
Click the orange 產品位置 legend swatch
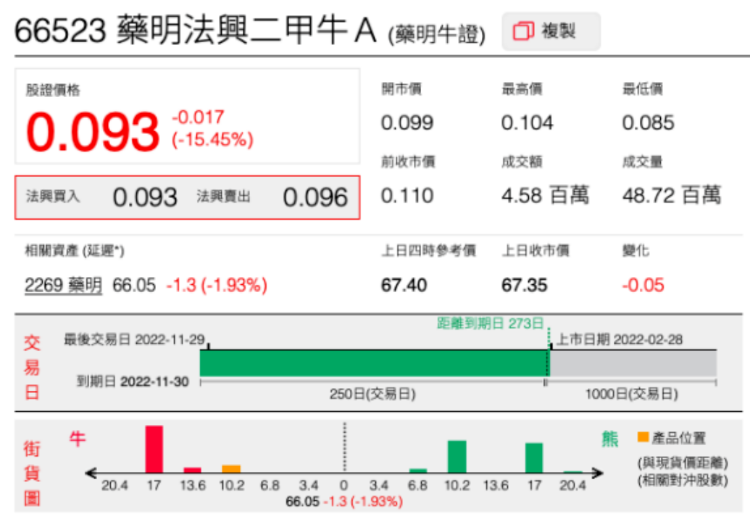coord(643,437)
